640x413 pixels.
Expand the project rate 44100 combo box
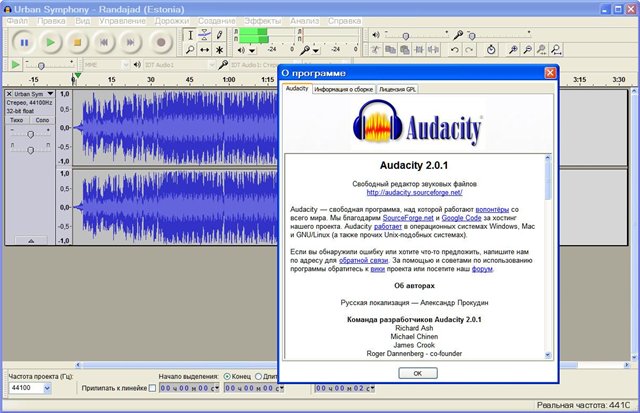[46, 388]
